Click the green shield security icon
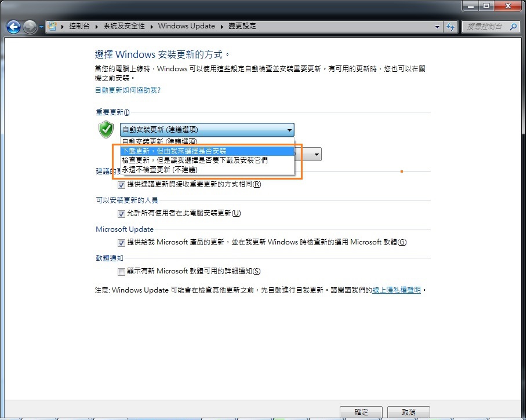The height and width of the screenshot is (420, 527). 106,129
